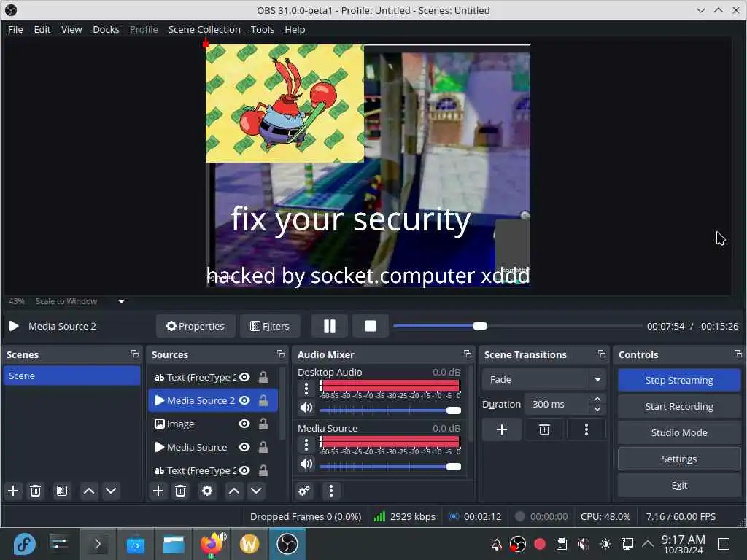747x560 pixels.
Task: Lock the Image source
Action: click(x=263, y=424)
